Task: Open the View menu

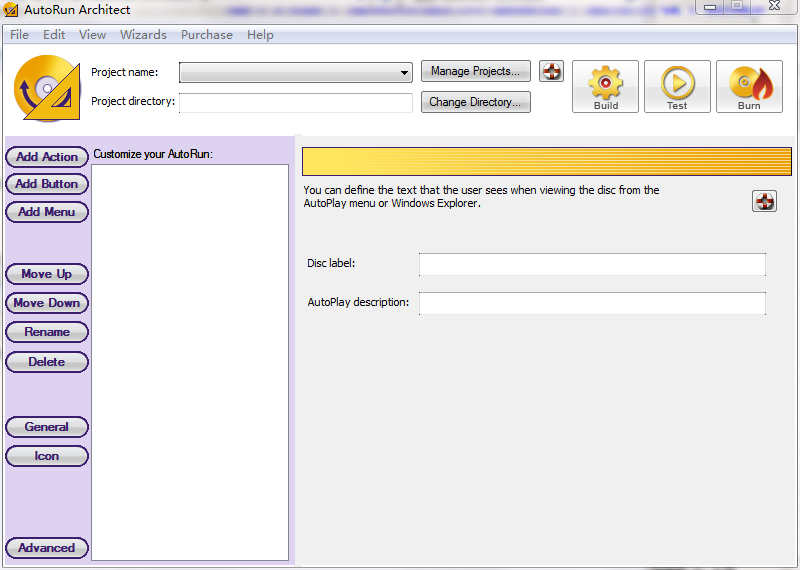Action: click(x=92, y=35)
